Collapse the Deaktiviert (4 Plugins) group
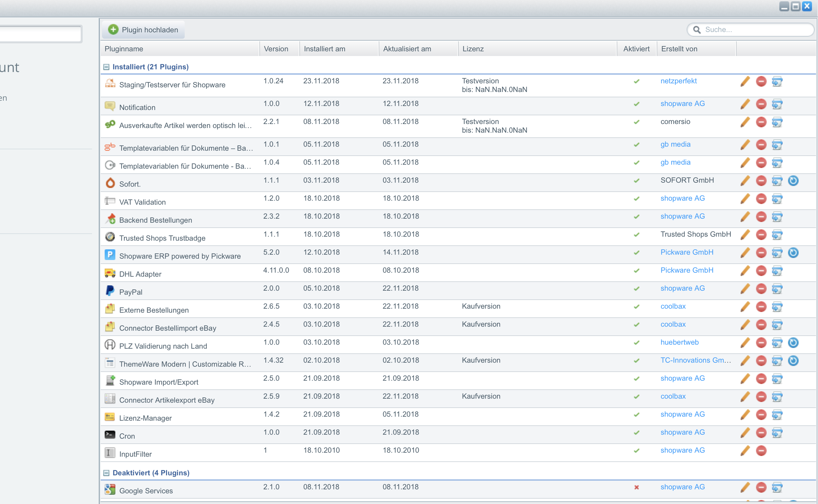Image resolution: width=818 pixels, height=504 pixels. point(106,473)
